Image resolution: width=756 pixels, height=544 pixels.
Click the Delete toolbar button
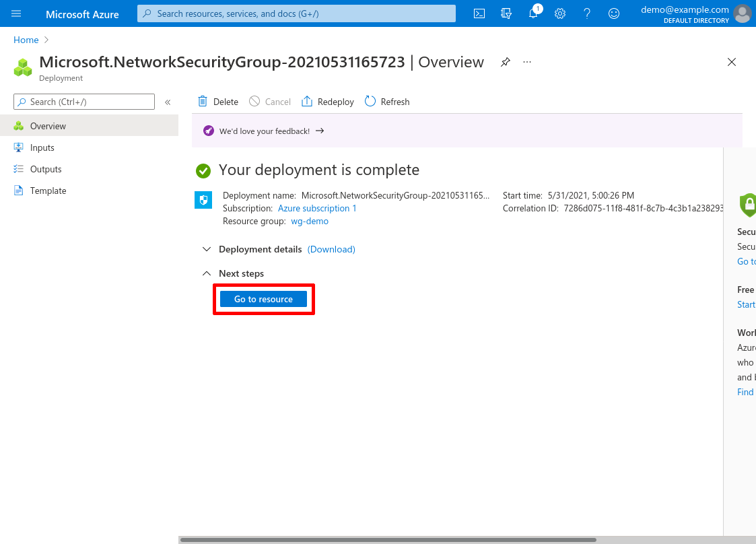(218, 101)
